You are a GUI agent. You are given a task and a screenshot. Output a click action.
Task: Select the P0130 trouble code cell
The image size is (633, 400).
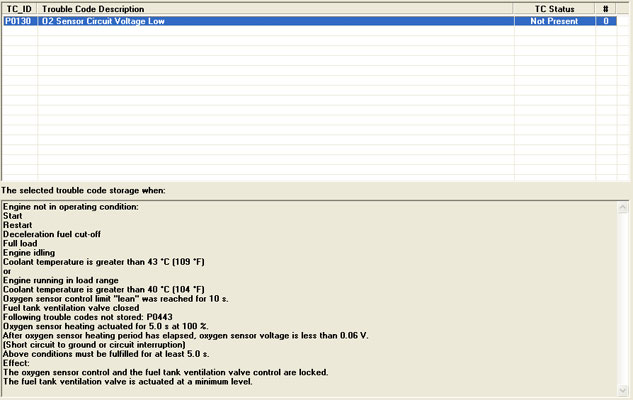(19, 21)
